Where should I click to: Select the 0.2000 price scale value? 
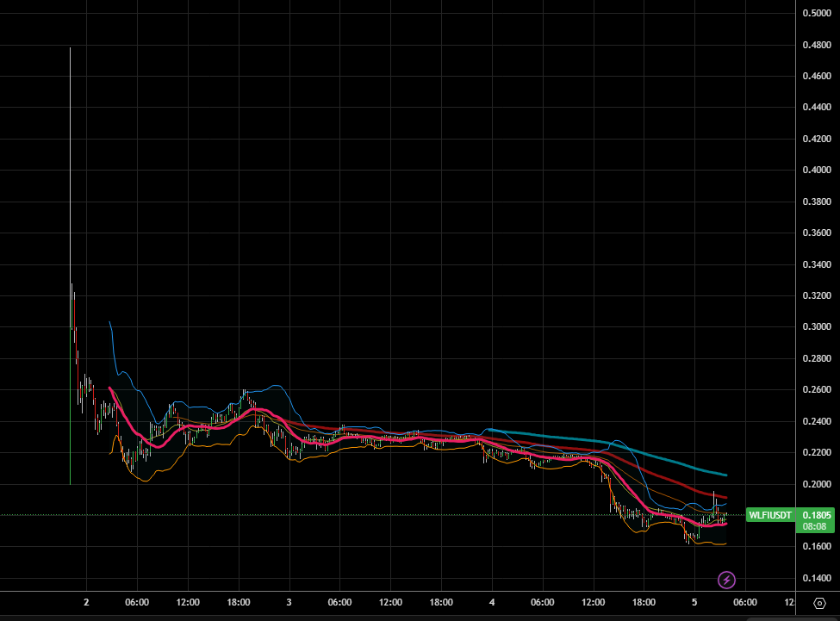[817, 484]
